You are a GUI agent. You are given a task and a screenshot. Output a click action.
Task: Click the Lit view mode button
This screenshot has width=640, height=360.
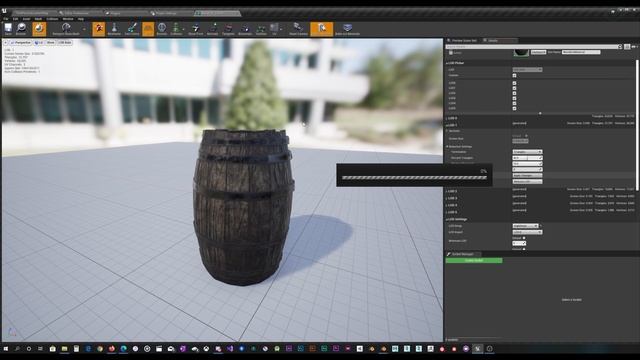click(x=39, y=42)
